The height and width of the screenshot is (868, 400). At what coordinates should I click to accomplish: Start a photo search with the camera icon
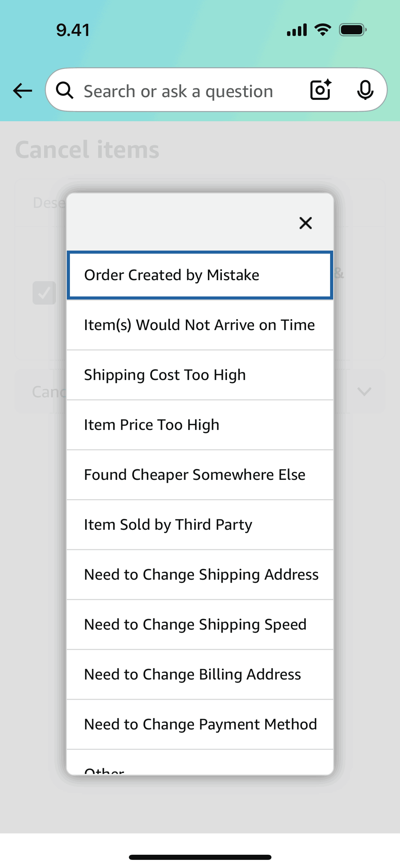[319, 90]
